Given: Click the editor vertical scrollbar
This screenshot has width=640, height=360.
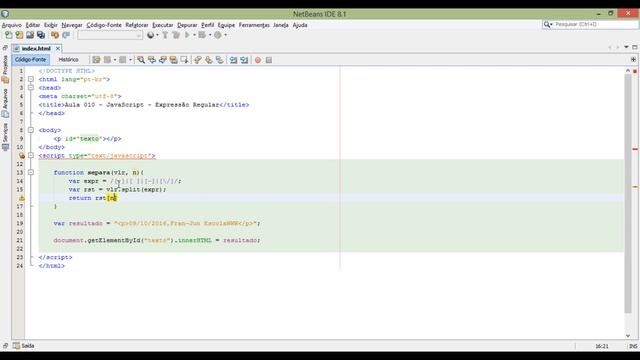Looking at the screenshot, I should pyautogui.click(x=628, y=194).
